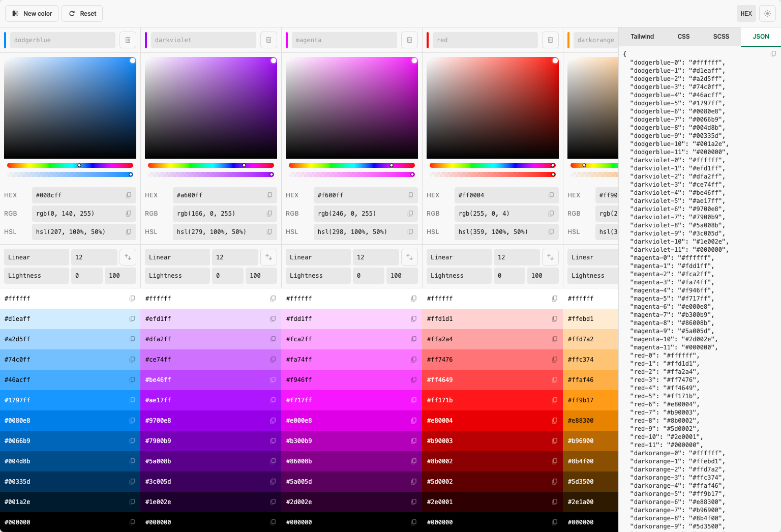Edit the magenta HEX field #f600ff

(367, 195)
